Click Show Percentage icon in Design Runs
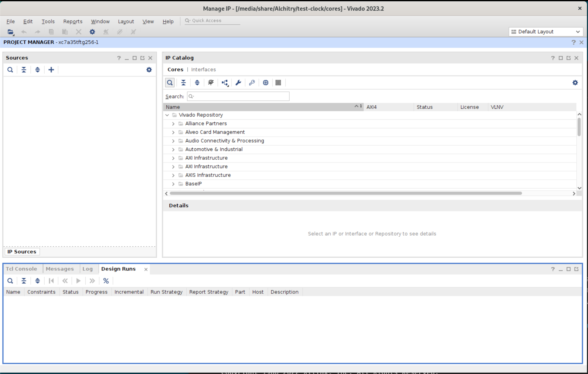 [x=106, y=281]
